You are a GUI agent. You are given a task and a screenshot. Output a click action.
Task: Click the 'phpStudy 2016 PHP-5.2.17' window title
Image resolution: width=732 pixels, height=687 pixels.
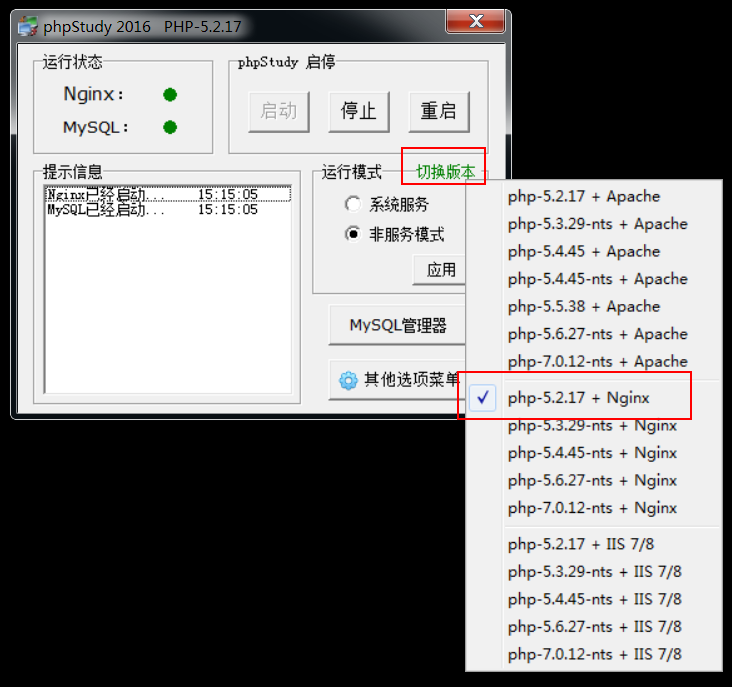coord(142,27)
